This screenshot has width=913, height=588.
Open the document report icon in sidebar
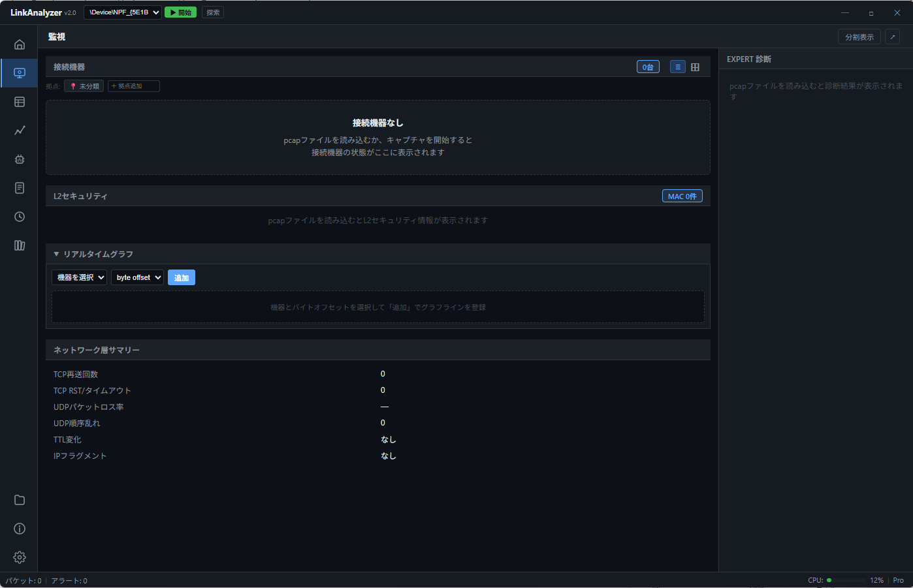20,188
